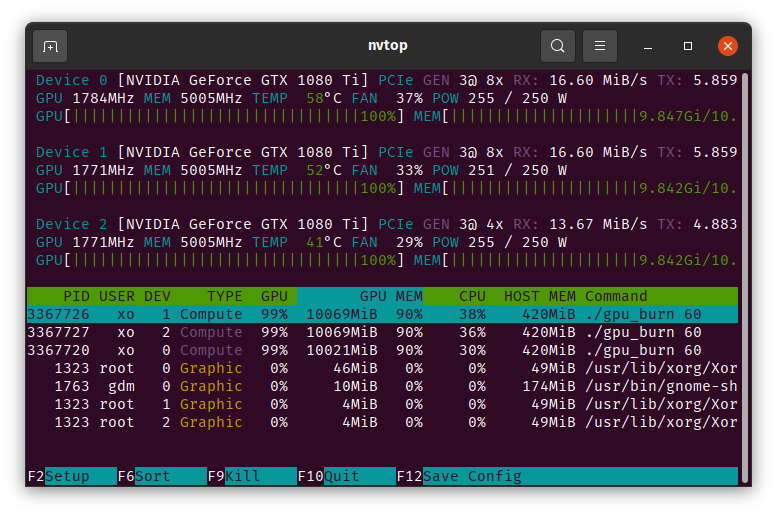Click the Device 2 label

(71, 224)
